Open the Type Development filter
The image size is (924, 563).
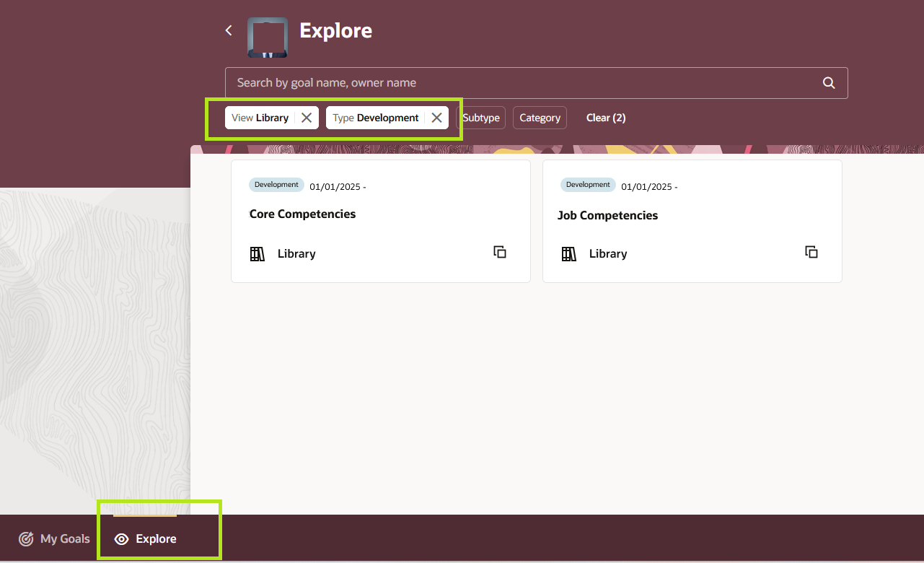click(x=376, y=118)
